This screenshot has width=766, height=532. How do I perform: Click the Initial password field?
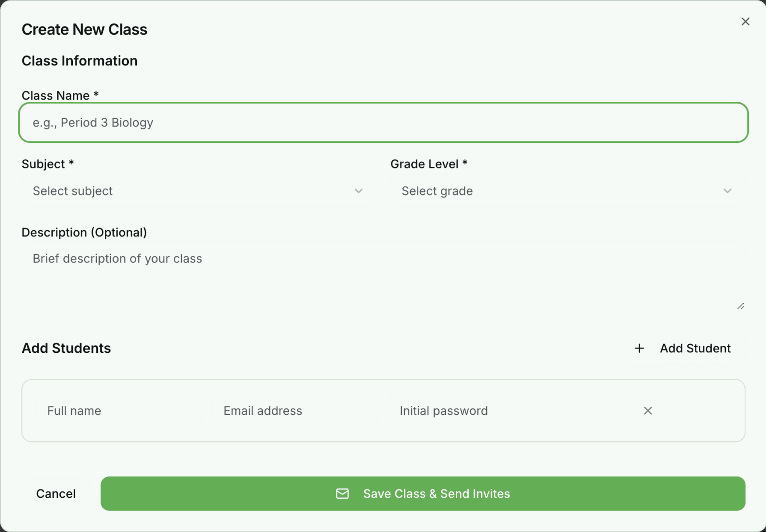[x=471, y=411]
